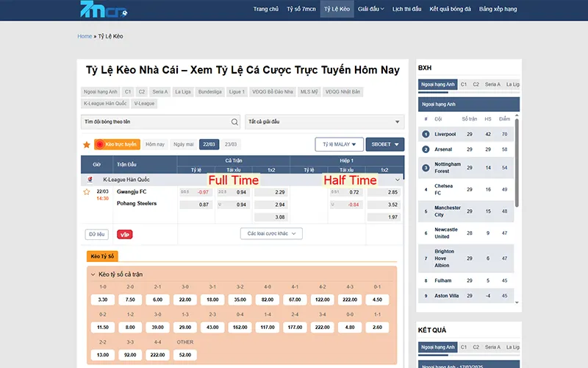
Task: Collapse the K-League Hàn Quốc row chevron
Action: pyautogui.click(x=398, y=179)
